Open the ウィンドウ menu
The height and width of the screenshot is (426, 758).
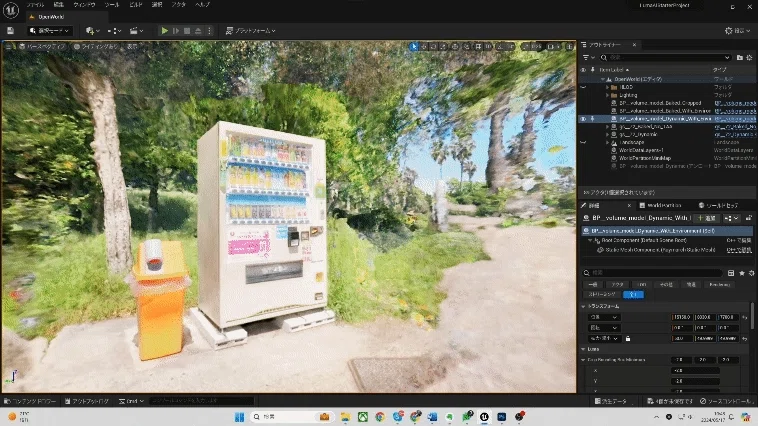pyautogui.click(x=84, y=4)
